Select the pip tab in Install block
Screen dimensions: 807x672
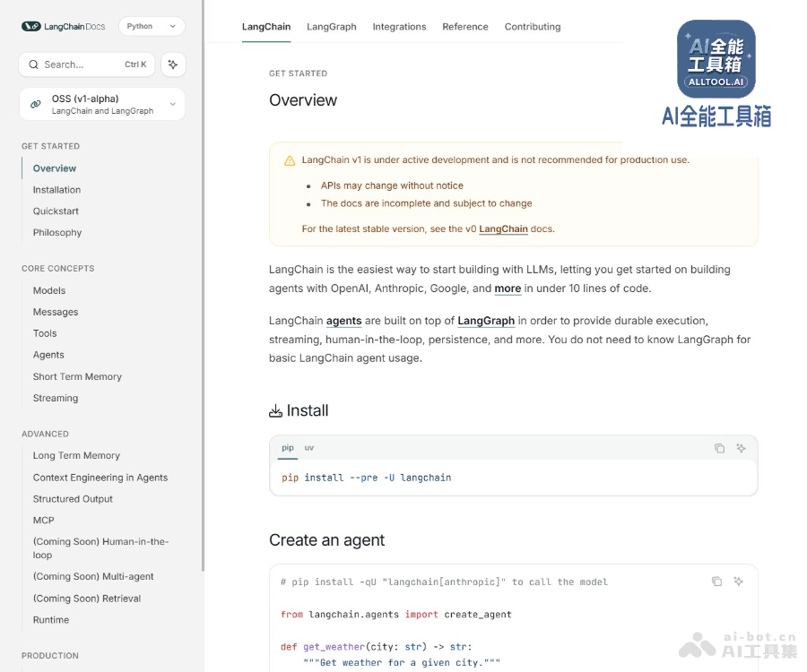(288, 448)
